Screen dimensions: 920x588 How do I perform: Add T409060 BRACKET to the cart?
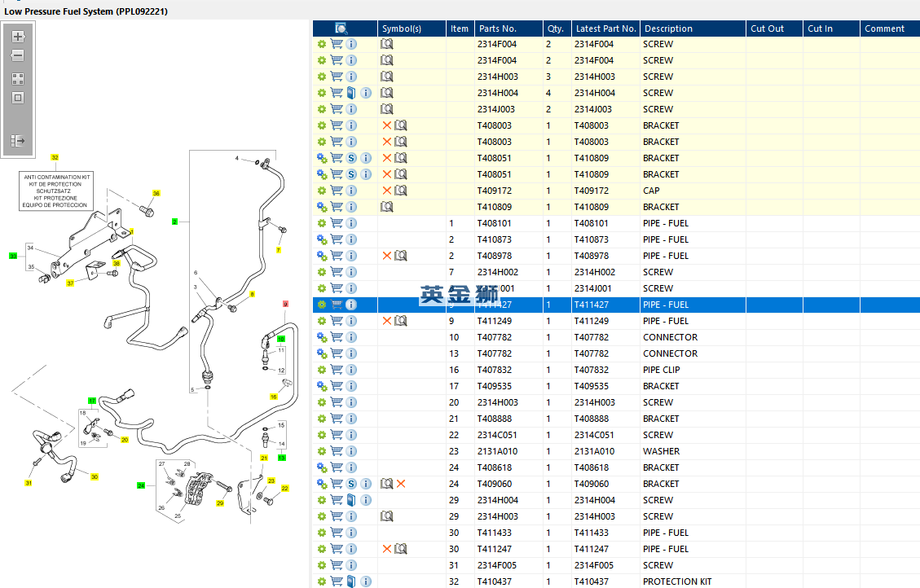point(337,484)
